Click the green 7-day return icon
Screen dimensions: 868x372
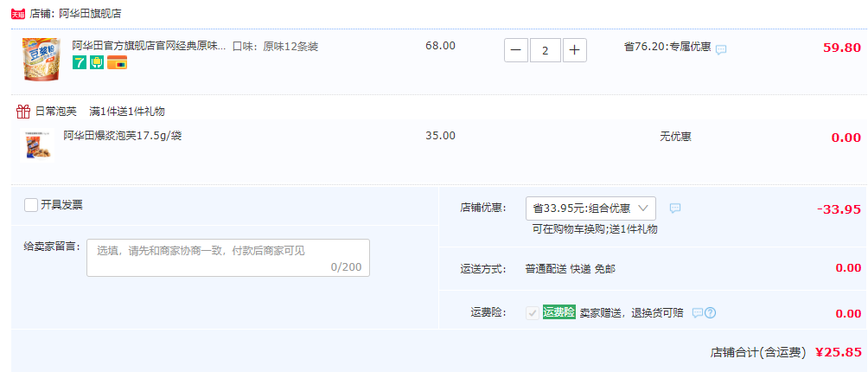point(80,62)
